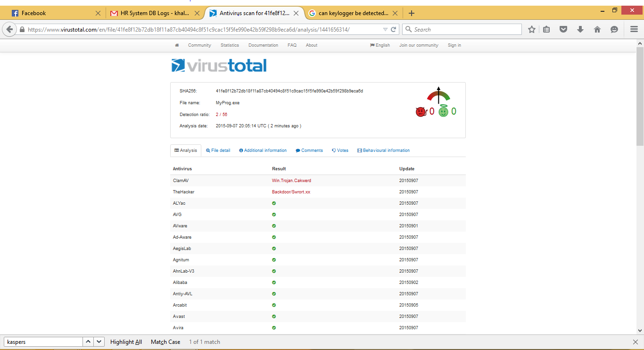
Task: Click Backdoor/Swrort.xx result text
Action: (291, 192)
